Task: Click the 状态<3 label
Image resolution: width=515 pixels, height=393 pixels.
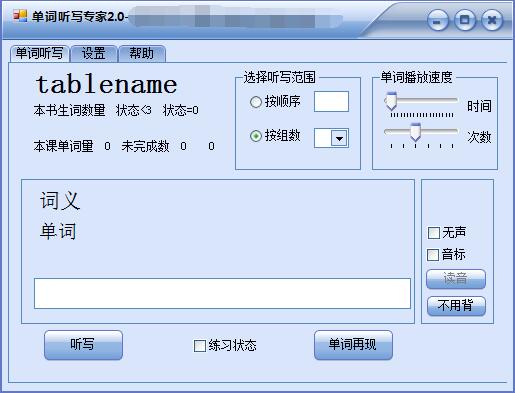Action: click(x=134, y=110)
